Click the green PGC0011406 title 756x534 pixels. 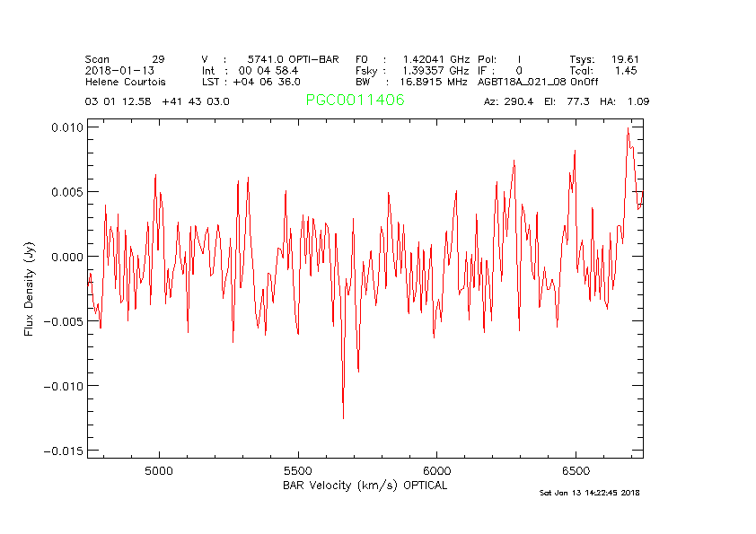point(355,101)
